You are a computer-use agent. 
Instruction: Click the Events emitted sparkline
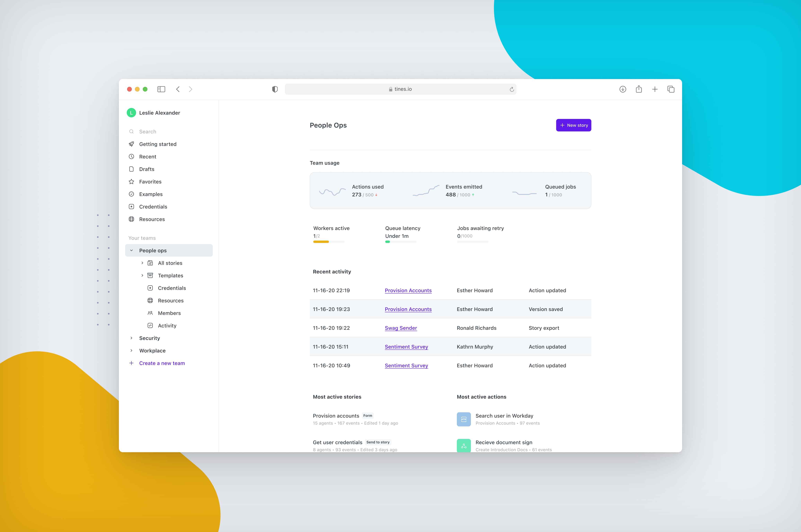(x=426, y=191)
